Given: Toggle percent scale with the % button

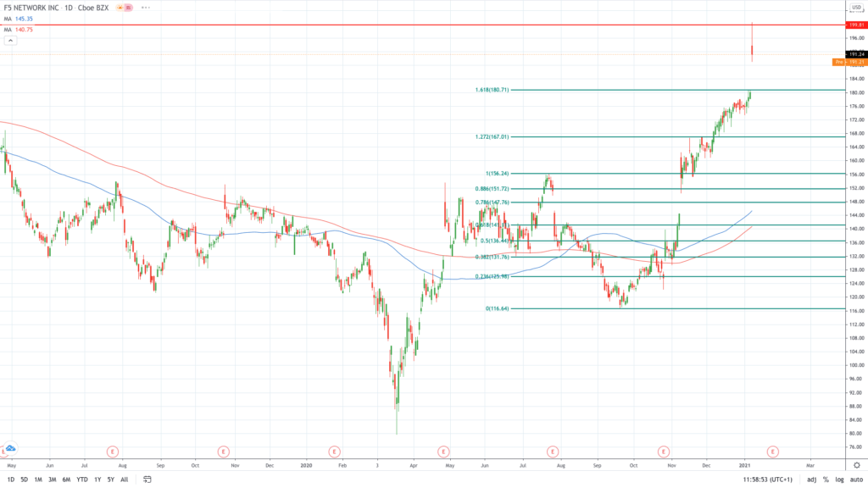Looking at the screenshot, I should (825, 480).
